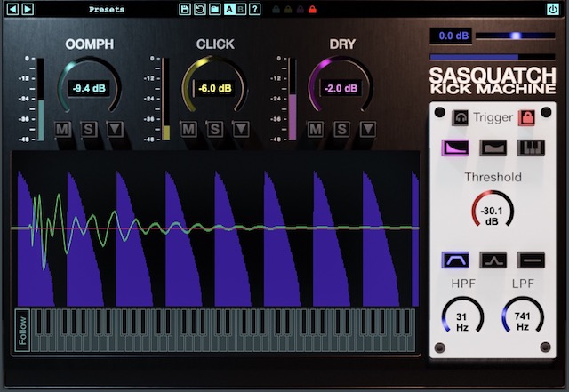This screenshot has height=392, width=569.
Task: Go to the next preset arrow
Action: point(28,10)
